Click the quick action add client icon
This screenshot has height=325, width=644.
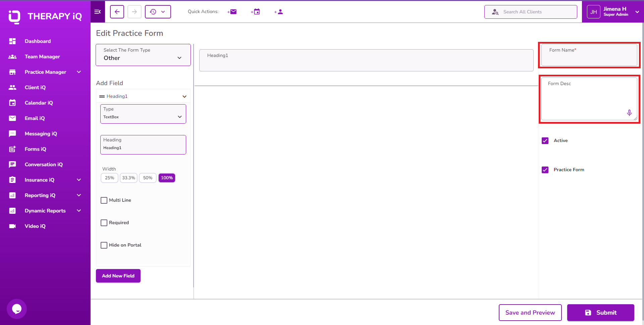click(x=279, y=12)
